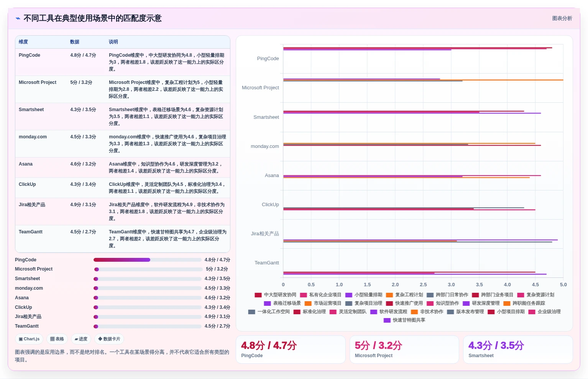This screenshot has width=588, height=379.
Task: Hide the 快速甘特图共享 series in legend
Action: click(404, 320)
